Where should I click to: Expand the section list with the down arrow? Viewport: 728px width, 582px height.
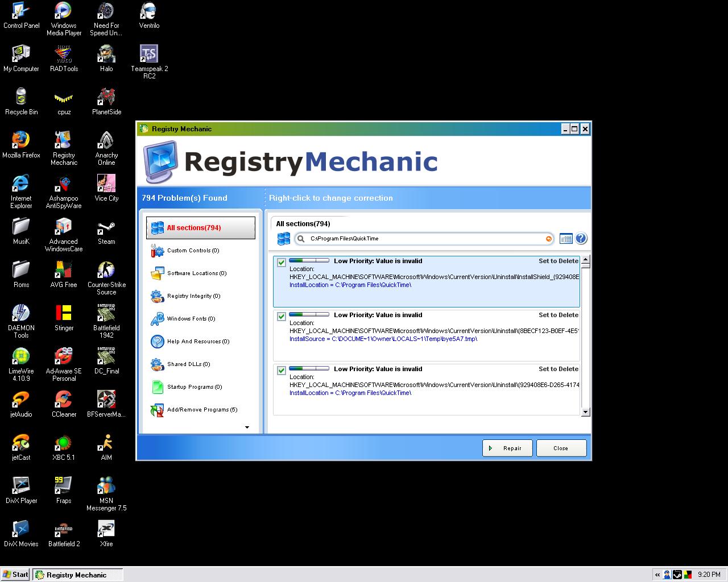click(247, 427)
